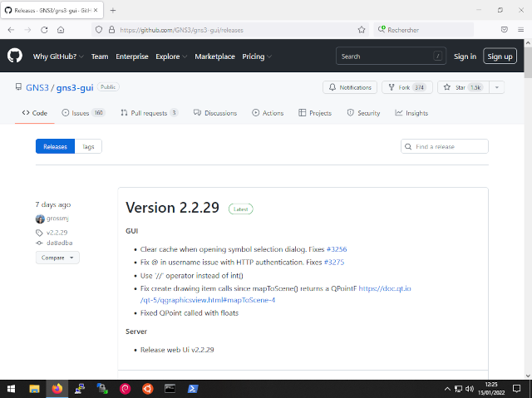Open issue #3256 link

click(337, 249)
